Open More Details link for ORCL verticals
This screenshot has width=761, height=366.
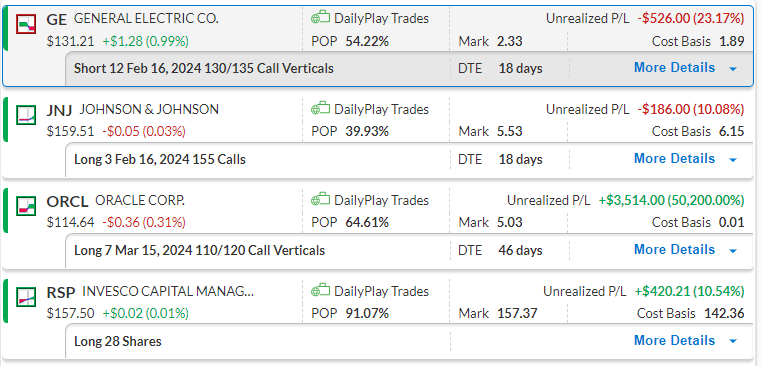coord(674,250)
